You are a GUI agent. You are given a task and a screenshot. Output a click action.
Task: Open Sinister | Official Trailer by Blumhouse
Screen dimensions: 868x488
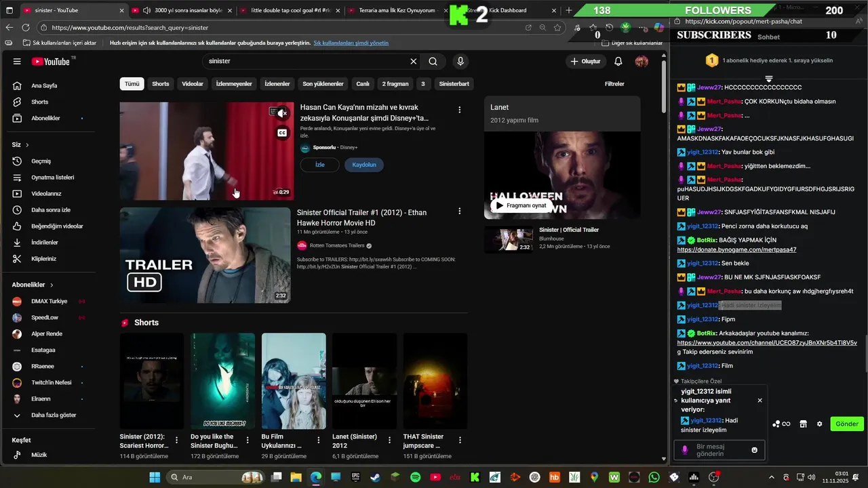click(569, 230)
